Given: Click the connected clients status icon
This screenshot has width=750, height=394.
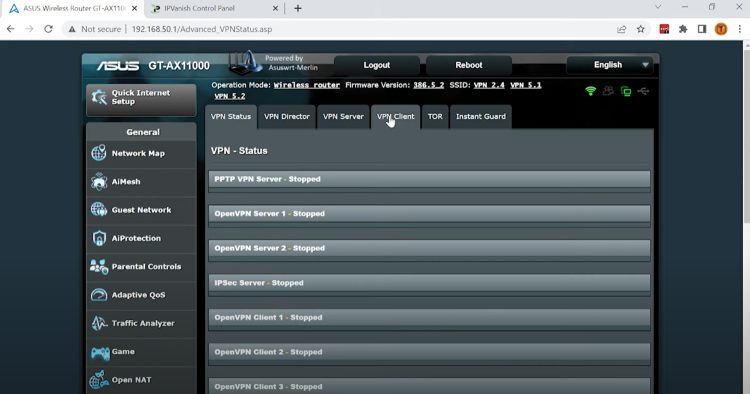Looking at the screenshot, I should tap(608, 91).
